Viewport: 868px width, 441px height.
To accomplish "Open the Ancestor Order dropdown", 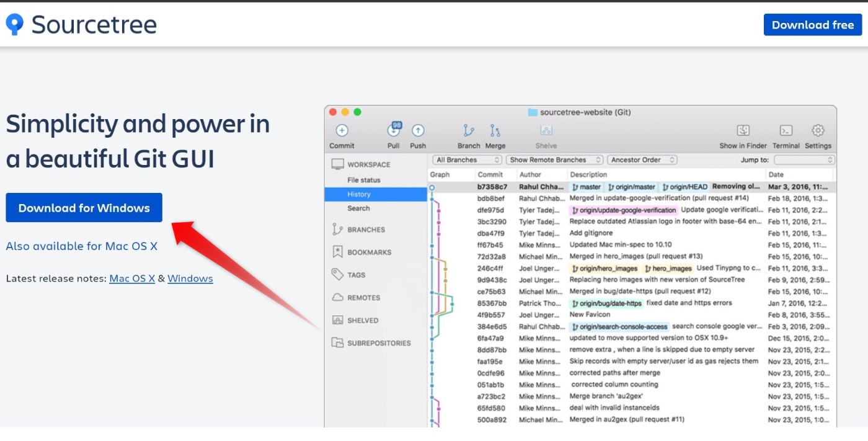I will click(642, 160).
